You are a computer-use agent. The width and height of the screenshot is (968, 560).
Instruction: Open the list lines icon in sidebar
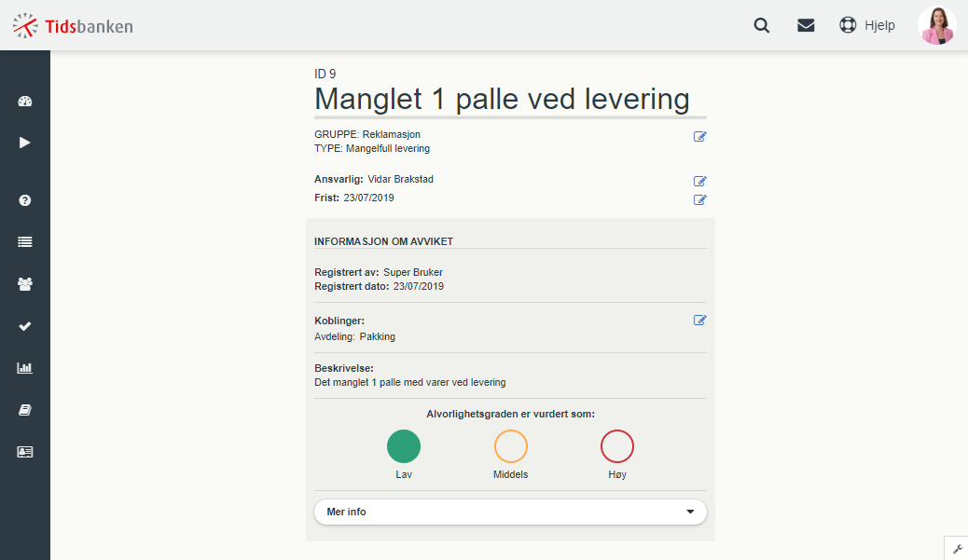[x=24, y=242]
